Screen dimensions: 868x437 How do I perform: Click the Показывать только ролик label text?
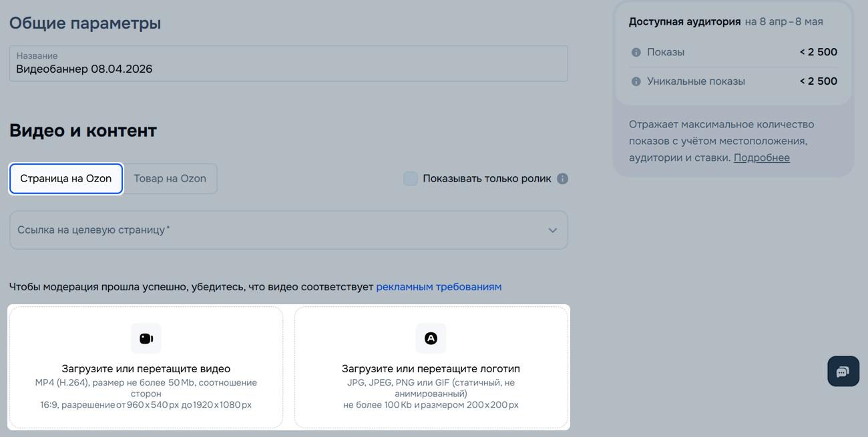pyautogui.click(x=487, y=179)
